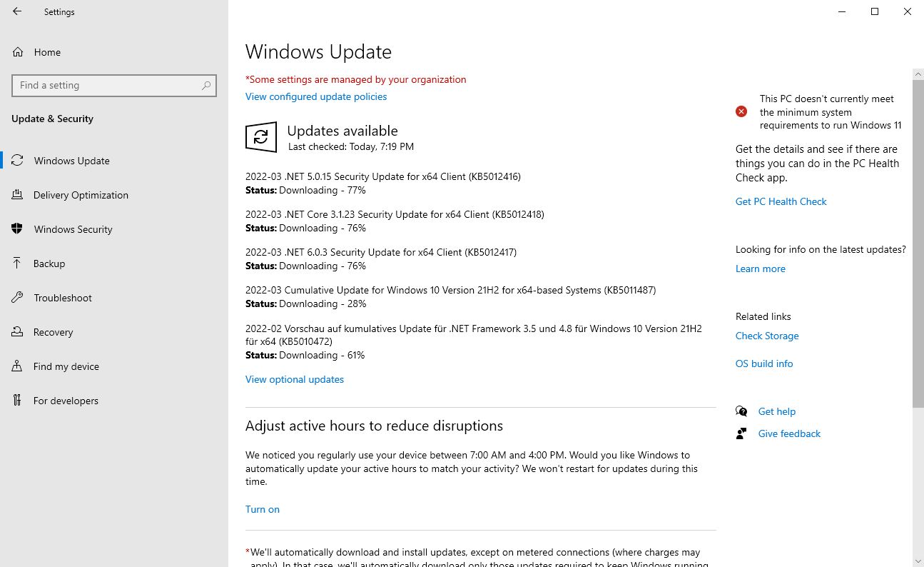Click the Updates available heading
Image resolution: width=924 pixels, height=567 pixels.
pyautogui.click(x=342, y=131)
